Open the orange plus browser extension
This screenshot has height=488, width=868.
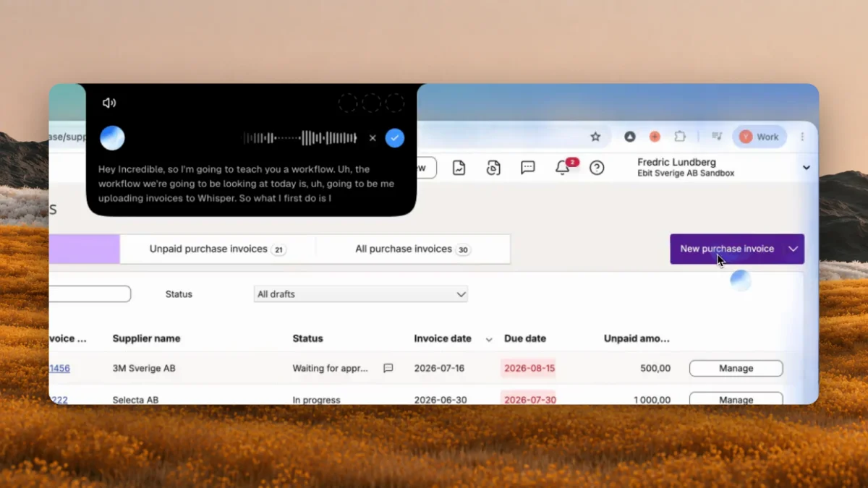pyautogui.click(x=655, y=137)
